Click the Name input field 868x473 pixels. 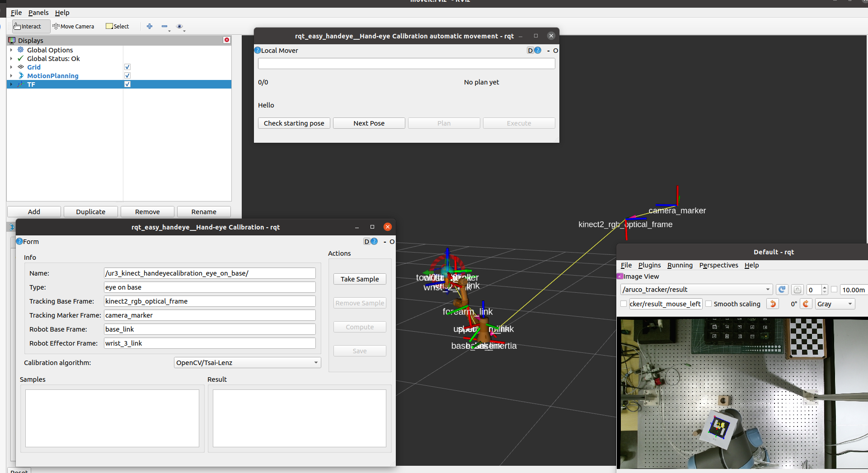coord(210,273)
